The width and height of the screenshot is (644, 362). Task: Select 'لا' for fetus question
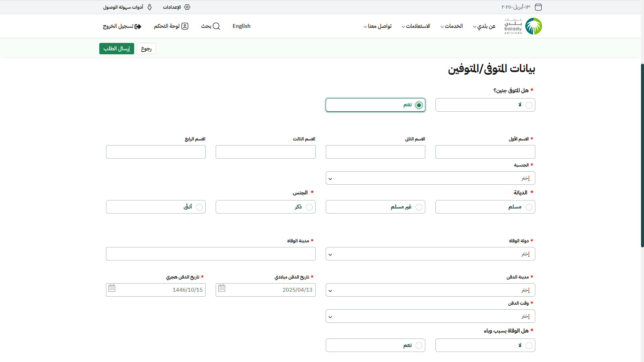point(529,105)
